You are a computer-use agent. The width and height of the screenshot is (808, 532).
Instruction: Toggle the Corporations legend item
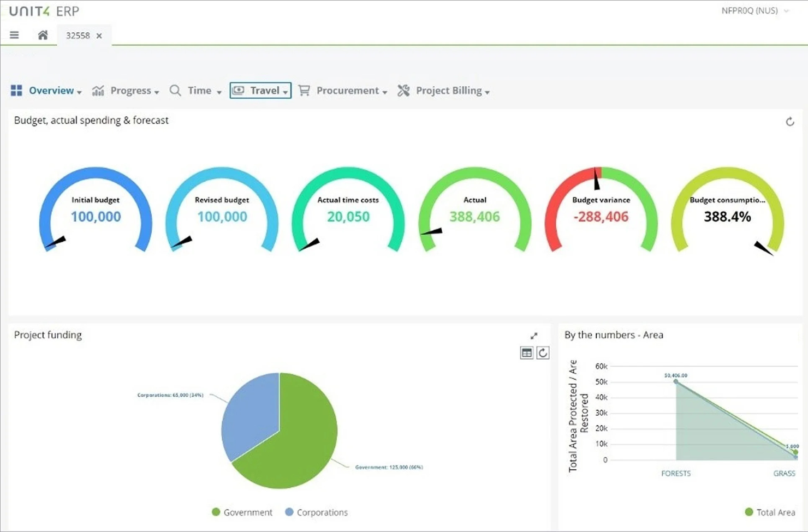tap(316, 512)
